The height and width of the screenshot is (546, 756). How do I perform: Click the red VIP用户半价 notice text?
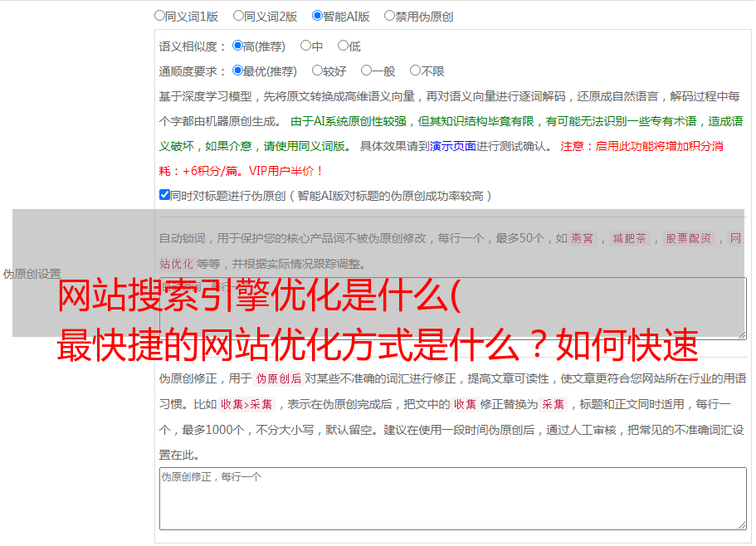coord(285,171)
